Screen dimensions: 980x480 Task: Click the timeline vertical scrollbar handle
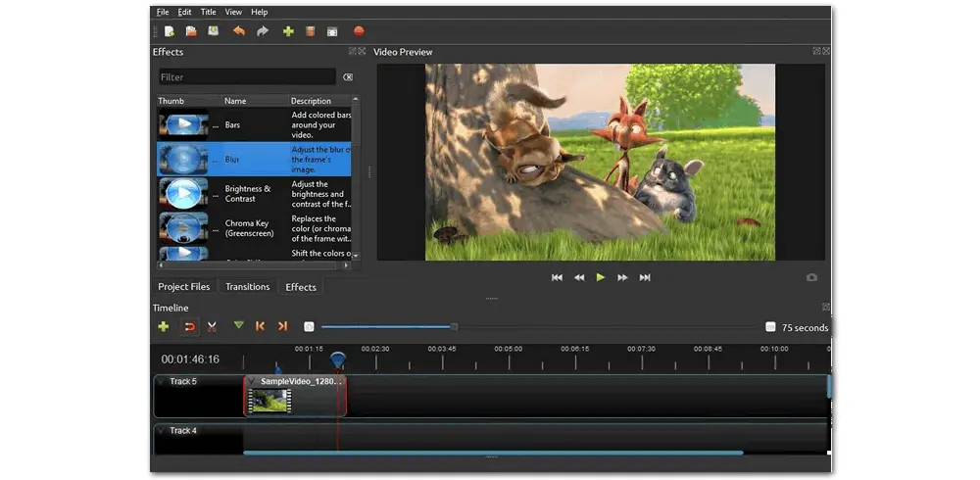click(829, 386)
